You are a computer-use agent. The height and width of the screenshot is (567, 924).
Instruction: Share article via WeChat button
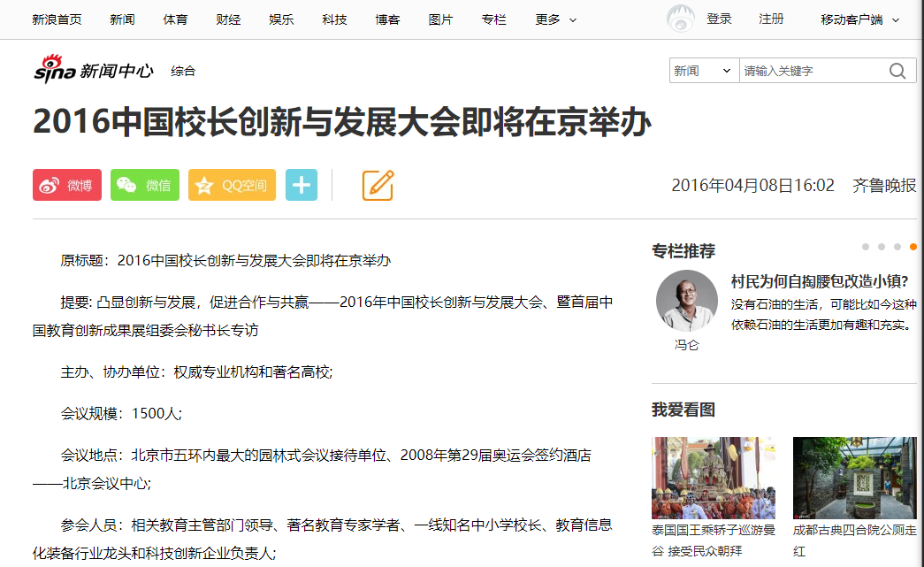click(x=144, y=185)
